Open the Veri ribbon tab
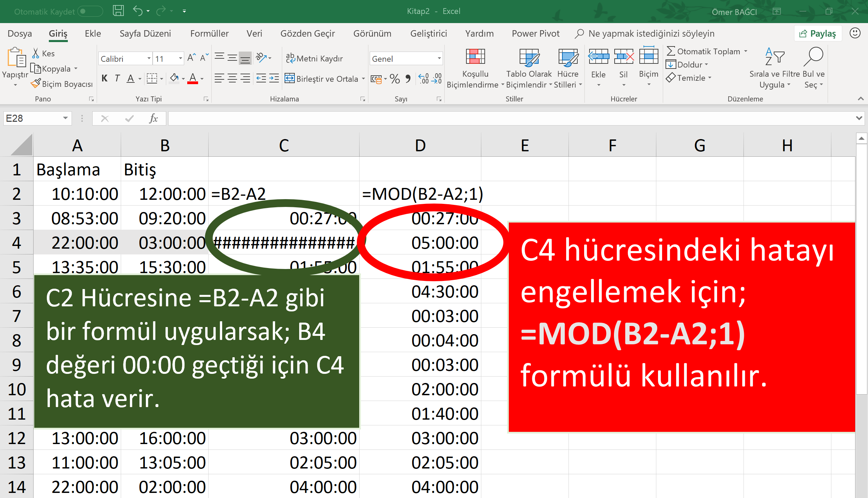 click(254, 33)
